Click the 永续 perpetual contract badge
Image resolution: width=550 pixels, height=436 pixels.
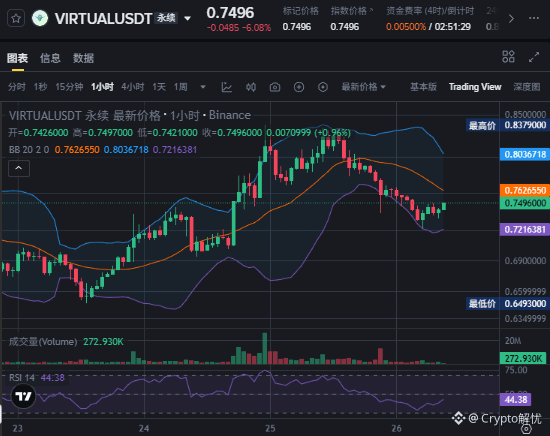click(x=166, y=18)
